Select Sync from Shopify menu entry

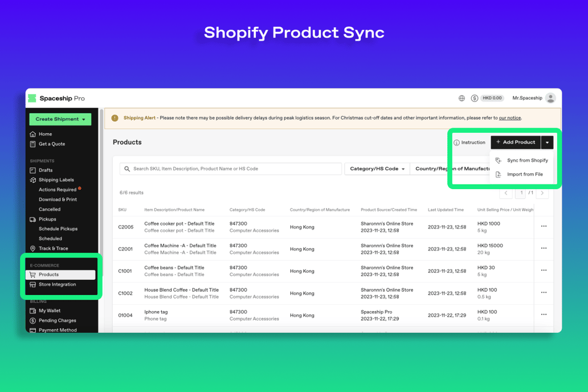[x=527, y=161]
